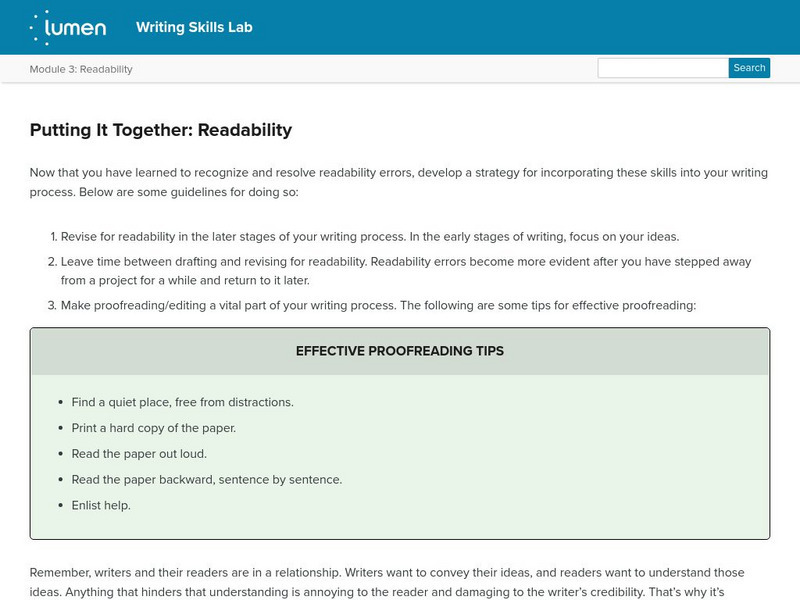Click the "Enlist help" bullet

(101, 506)
